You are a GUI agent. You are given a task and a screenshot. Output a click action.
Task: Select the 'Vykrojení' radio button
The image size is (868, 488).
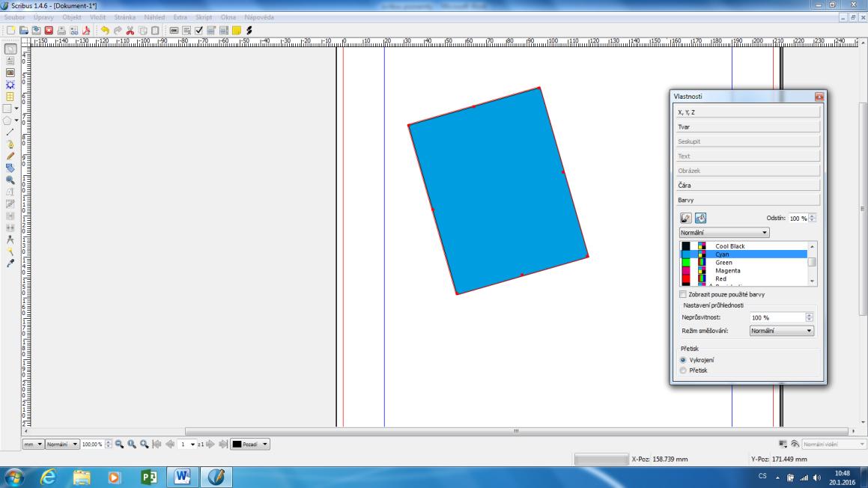tap(683, 360)
